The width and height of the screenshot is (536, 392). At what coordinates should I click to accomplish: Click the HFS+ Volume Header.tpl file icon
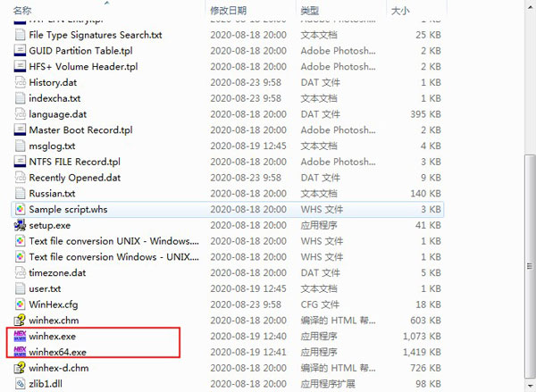(x=20, y=66)
